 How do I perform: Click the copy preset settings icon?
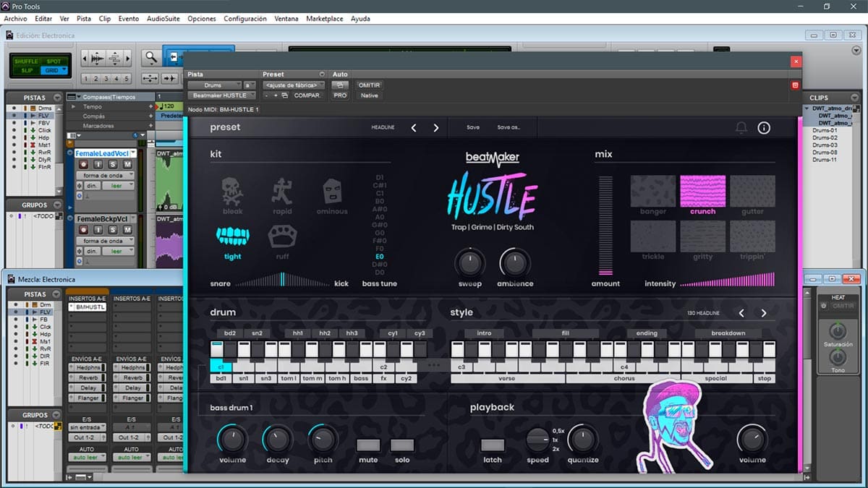[x=285, y=95]
